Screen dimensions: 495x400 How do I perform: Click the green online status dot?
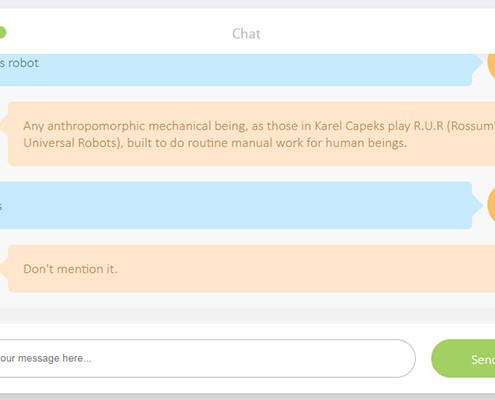[2, 33]
